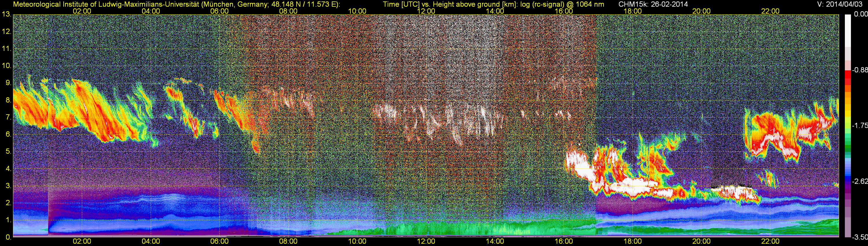This screenshot has width=868, height=246.
Task: Click the 08:00 label on the top time axis
Action: [288, 11]
